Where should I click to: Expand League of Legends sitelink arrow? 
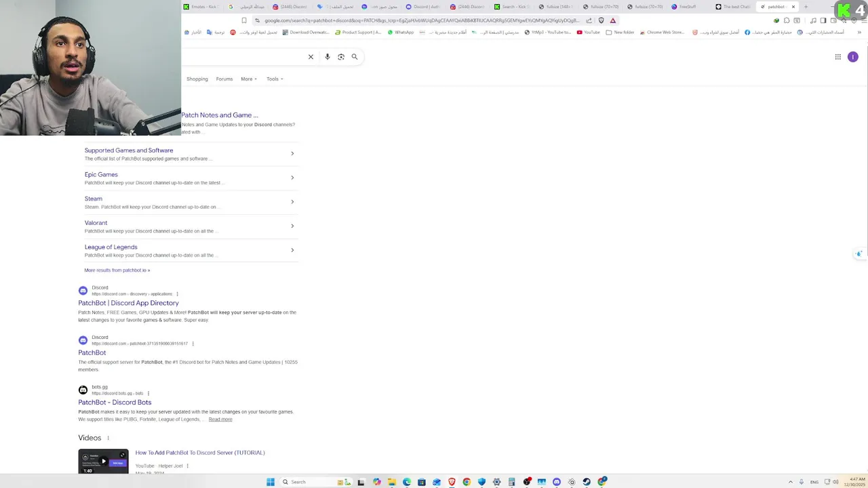coord(292,250)
